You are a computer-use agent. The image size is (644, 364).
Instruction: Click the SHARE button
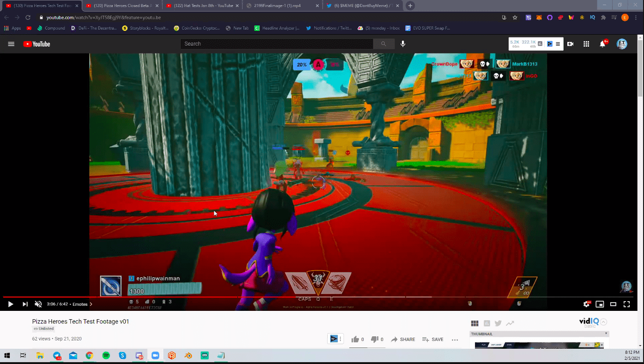pyautogui.click(x=403, y=340)
